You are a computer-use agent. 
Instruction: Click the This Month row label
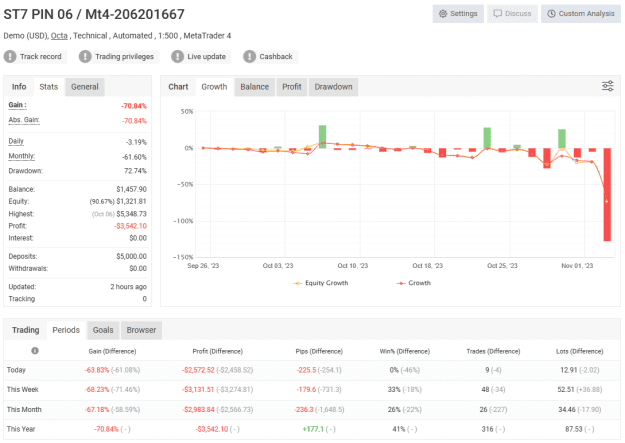24,410
